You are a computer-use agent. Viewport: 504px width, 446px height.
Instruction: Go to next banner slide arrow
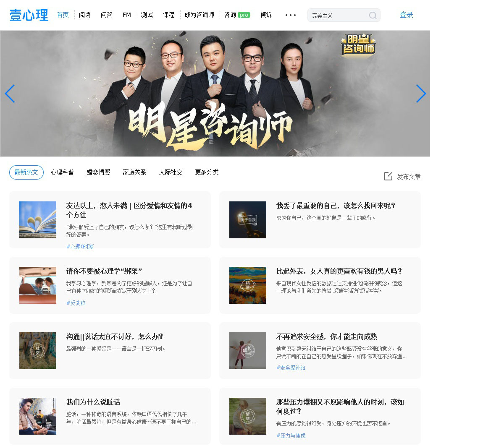(421, 94)
